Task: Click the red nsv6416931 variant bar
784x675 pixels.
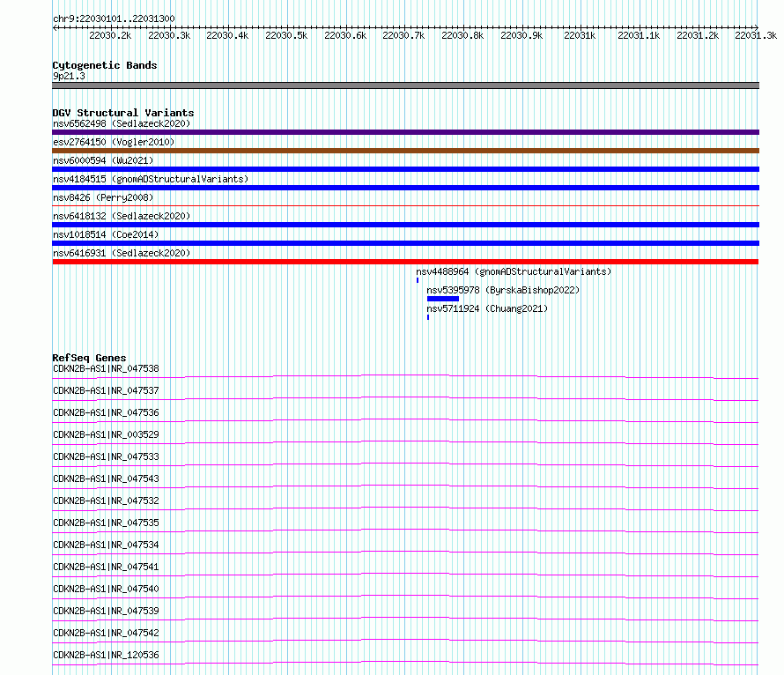Action: [x=405, y=262]
